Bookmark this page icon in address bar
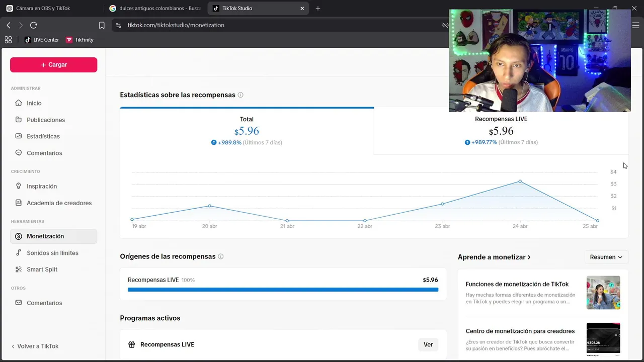644x362 pixels. click(102, 25)
